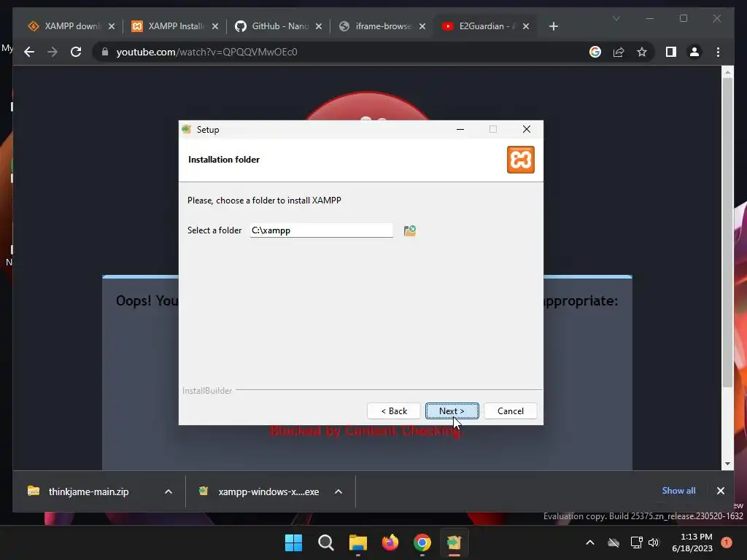Go back in Chrome browser
Screen dimensions: 747x560
click(29, 52)
